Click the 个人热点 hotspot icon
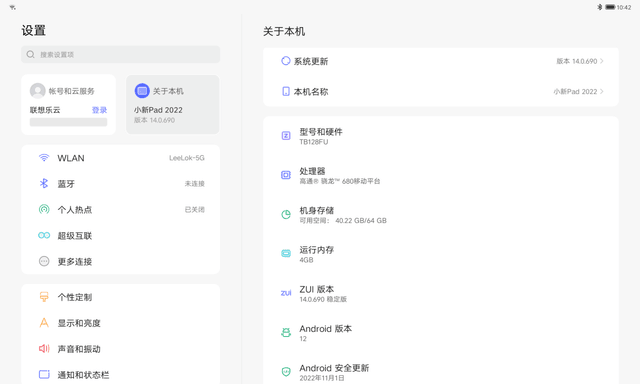This screenshot has height=384, width=640. (44, 209)
